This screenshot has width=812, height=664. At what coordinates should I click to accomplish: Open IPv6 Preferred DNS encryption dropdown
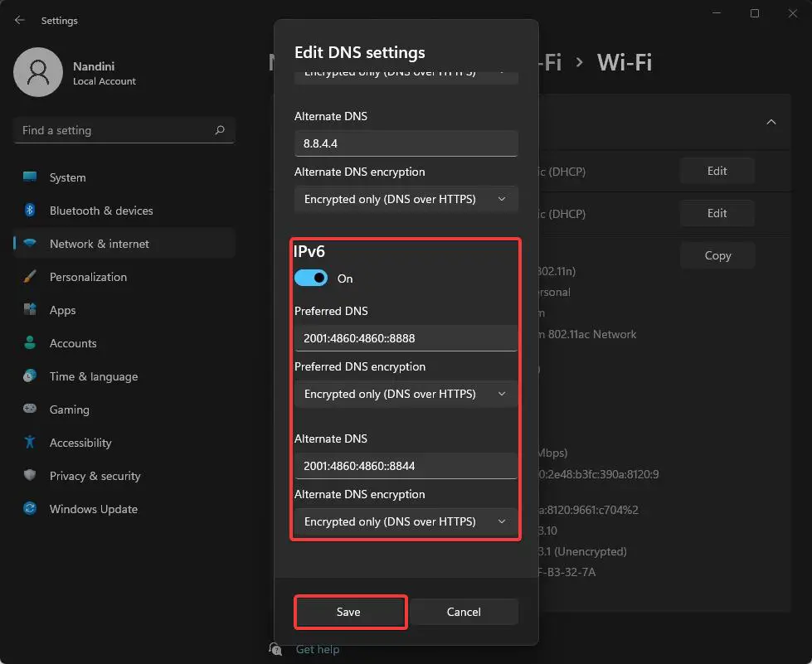(406, 394)
